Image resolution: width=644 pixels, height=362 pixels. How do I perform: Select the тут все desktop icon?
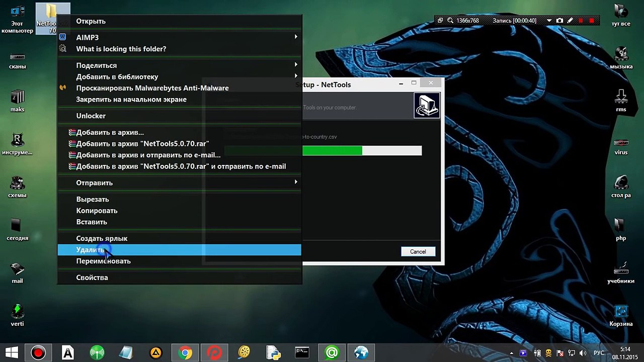click(x=621, y=15)
